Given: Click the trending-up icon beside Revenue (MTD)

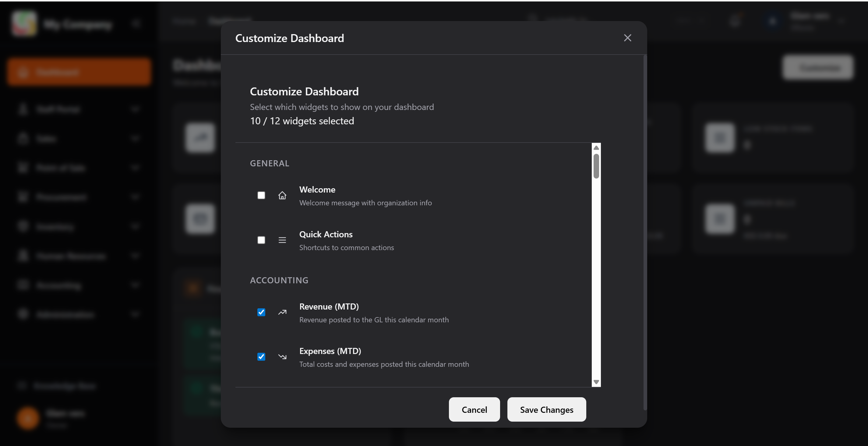Looking at the screenshot, I should [x=282, y=312].
